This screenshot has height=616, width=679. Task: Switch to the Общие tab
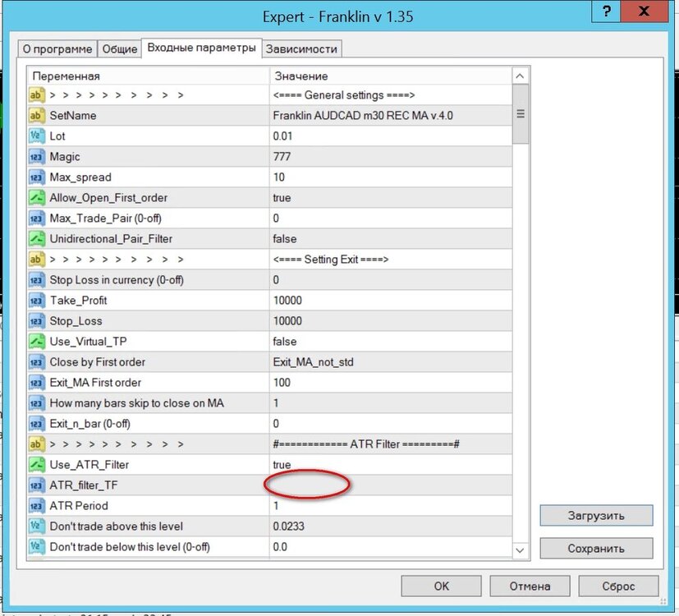(x=120, y=49)
